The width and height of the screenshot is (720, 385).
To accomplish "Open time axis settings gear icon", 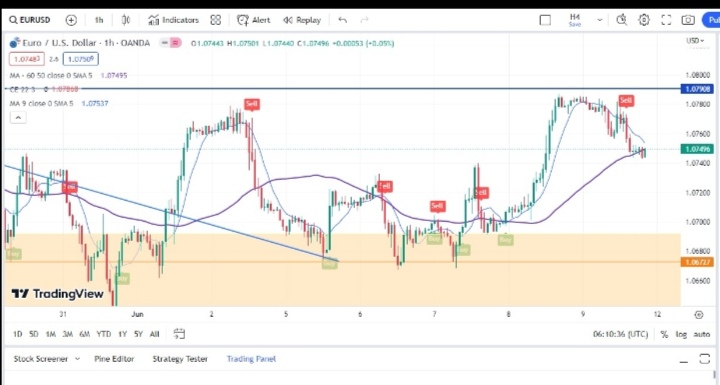I will pyautogui.click(x=699, y=315).
